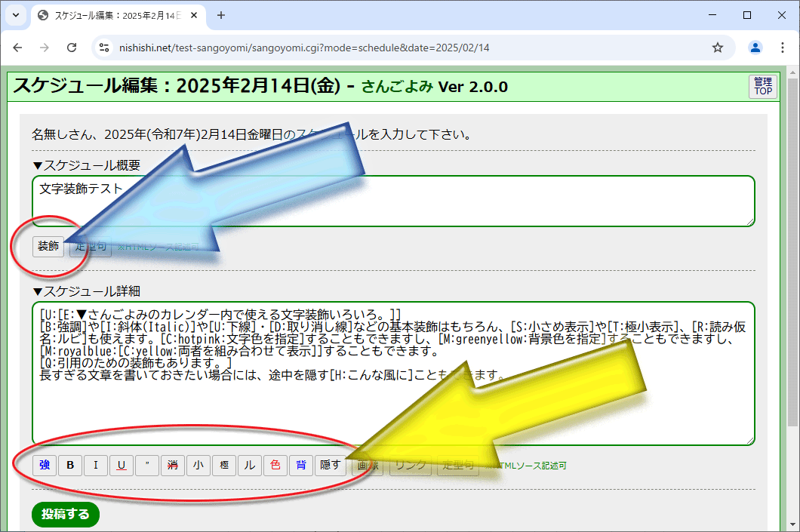Screen dimensions: 800x532
Task: Set text color with the 色 button
Action: (x=275, y=465)
